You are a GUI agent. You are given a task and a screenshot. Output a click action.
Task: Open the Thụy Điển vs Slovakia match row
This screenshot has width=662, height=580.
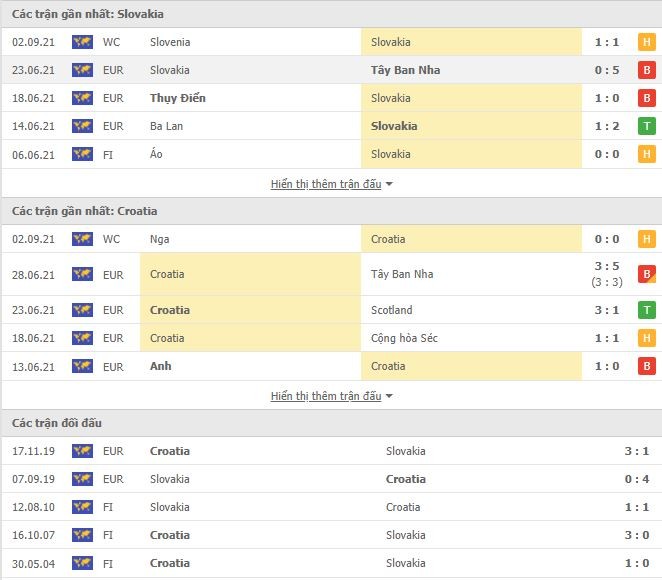[331, 98]
